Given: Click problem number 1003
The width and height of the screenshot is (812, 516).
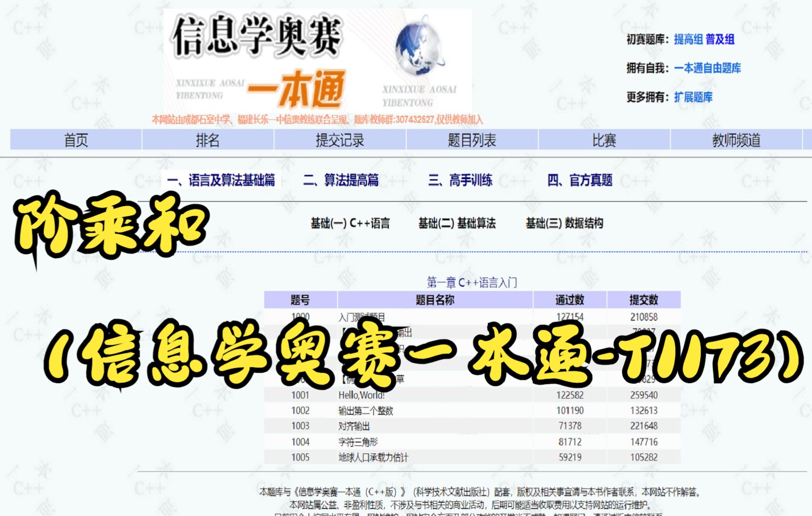Looking at the screenshot, I should [300, 427].
